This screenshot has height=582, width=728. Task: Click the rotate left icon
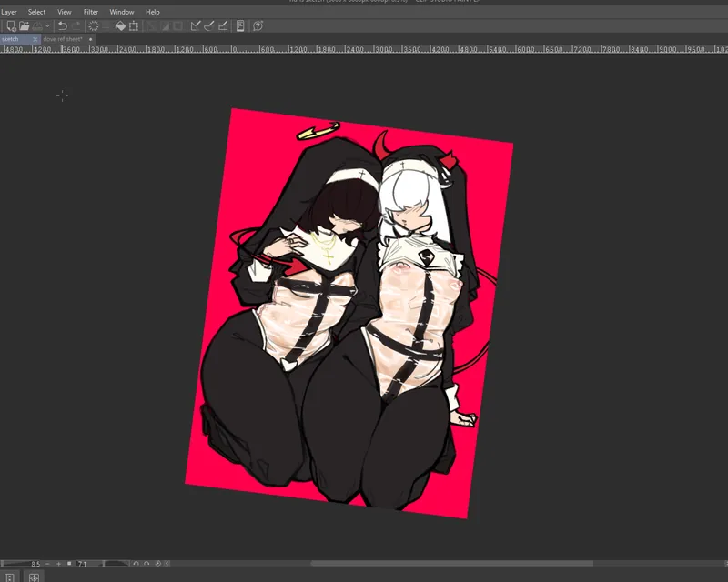136,564
